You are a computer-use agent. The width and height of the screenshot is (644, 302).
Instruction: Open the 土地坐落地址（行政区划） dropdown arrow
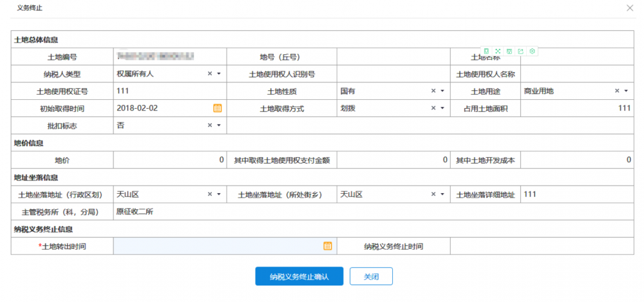(219, 194)
